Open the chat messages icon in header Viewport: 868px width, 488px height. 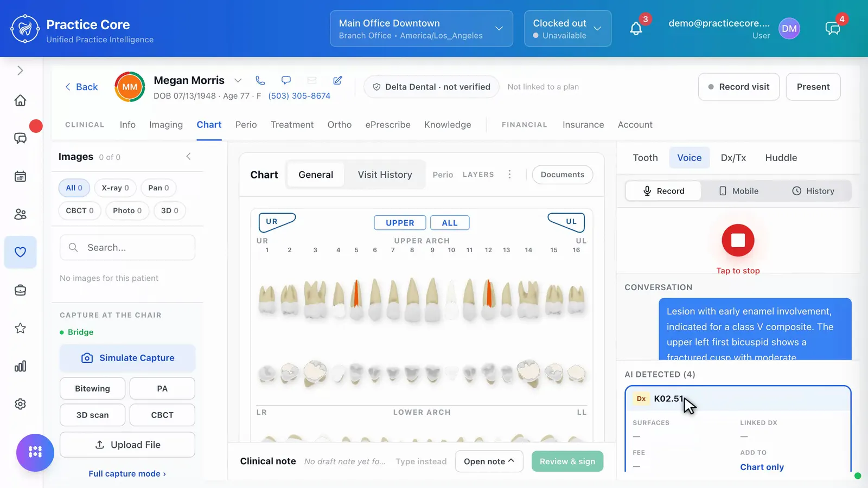click(833, 29)
